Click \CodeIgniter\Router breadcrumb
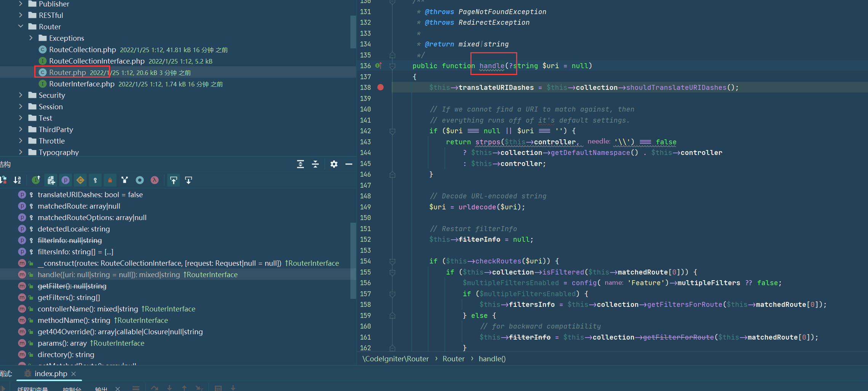 point(395,359)
